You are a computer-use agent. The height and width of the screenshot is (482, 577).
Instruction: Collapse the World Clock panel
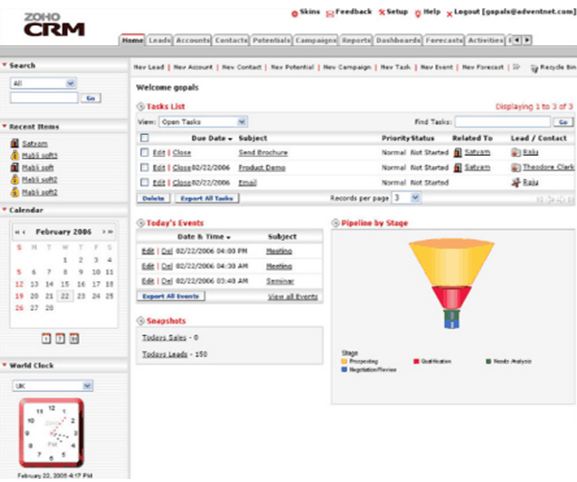[x=4, y=365]
